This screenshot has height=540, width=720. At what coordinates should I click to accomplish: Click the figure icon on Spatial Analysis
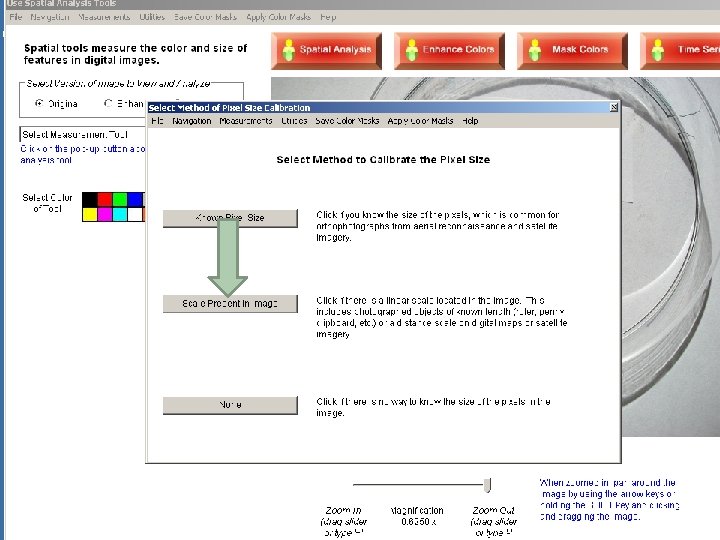(288, 50)
